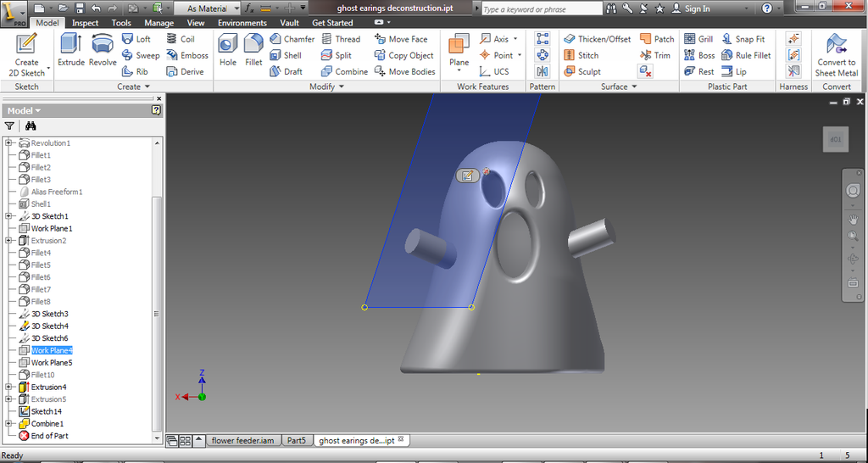Open the Model browser dropdown

(x=24, y=110)
